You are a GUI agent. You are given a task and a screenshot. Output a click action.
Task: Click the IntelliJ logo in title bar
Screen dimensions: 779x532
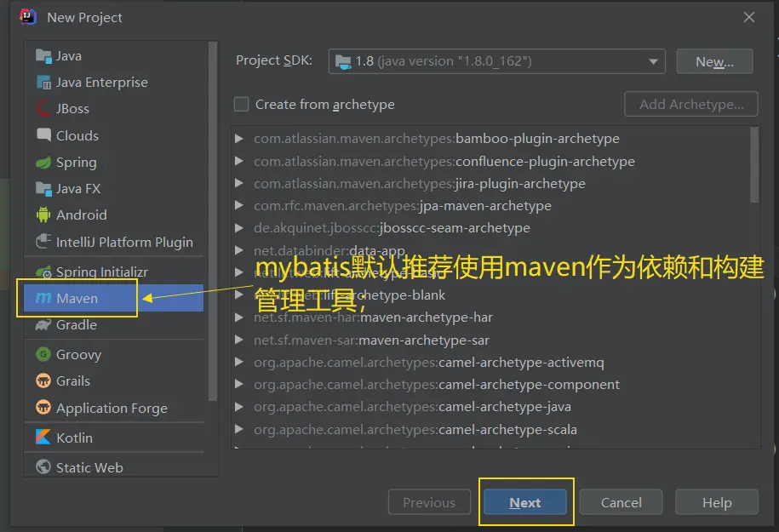[x=28, y=16]
